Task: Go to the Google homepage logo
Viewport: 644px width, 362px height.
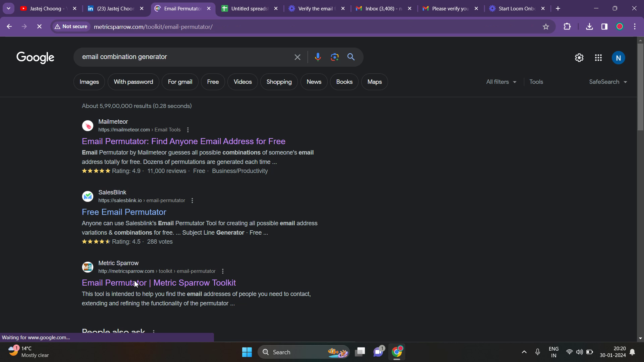Action: coord(35,58)
